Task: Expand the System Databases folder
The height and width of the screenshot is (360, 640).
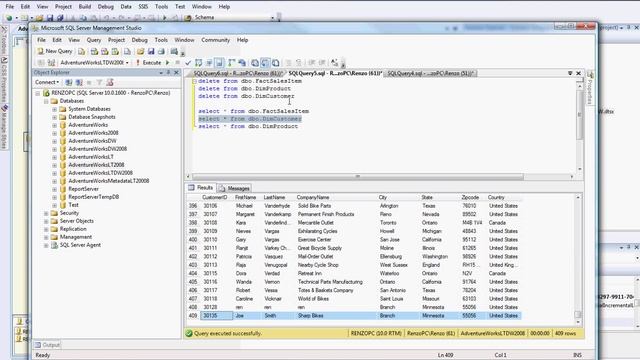Action: pos(54,109)
